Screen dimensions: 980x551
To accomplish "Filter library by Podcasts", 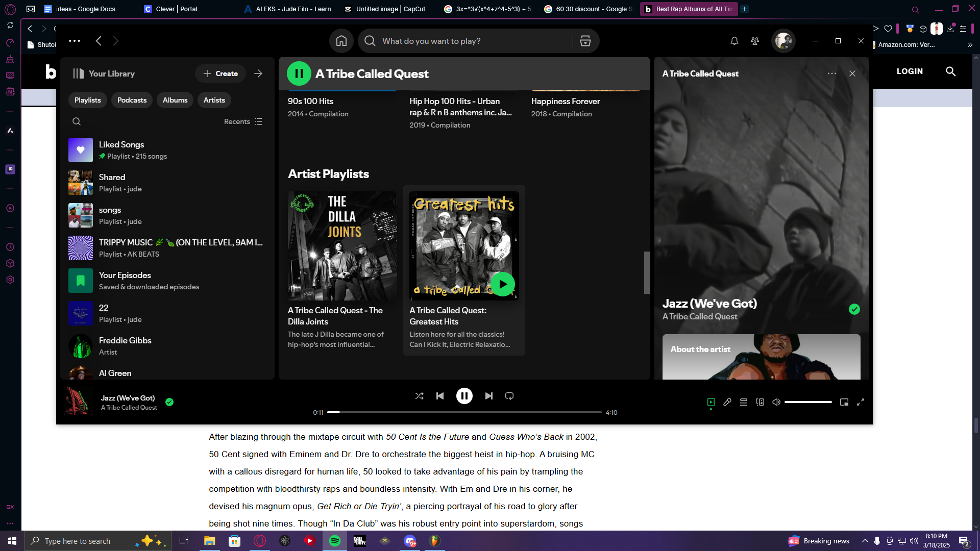I will coord(132,100).
